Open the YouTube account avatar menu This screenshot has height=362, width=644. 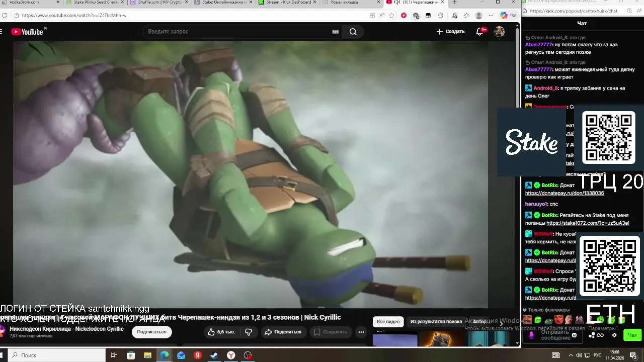pos(499,32)
